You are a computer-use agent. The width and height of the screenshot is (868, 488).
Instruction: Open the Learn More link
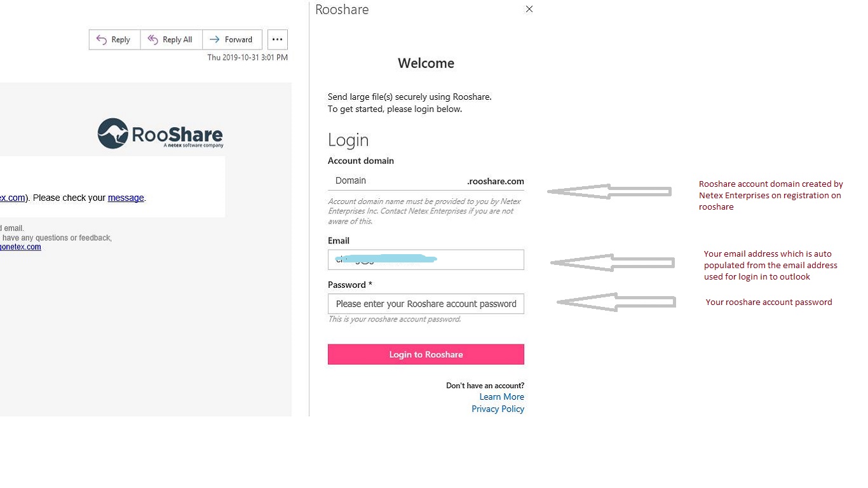(x=501, y=396)
